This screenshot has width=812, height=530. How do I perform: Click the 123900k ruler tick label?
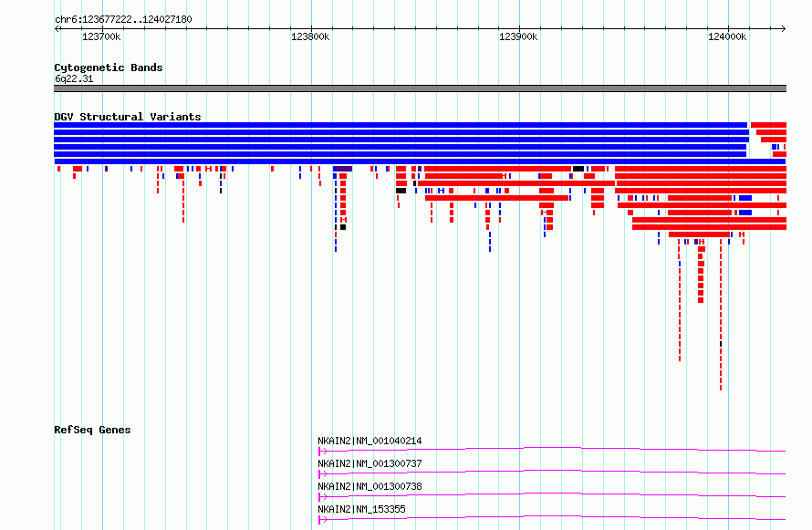point(518,36)
